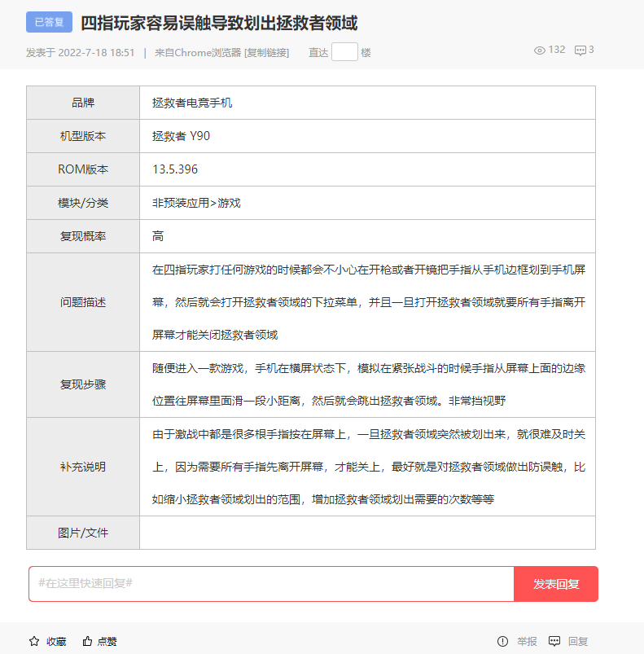
Task: Select the 品牌 header cell
Action: [x=83, y=103]
